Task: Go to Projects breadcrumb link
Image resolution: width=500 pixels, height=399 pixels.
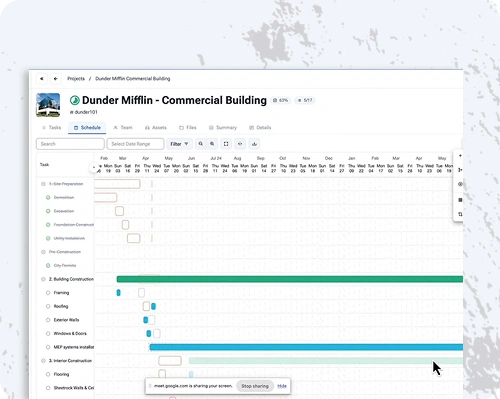Action: [76, 79]
